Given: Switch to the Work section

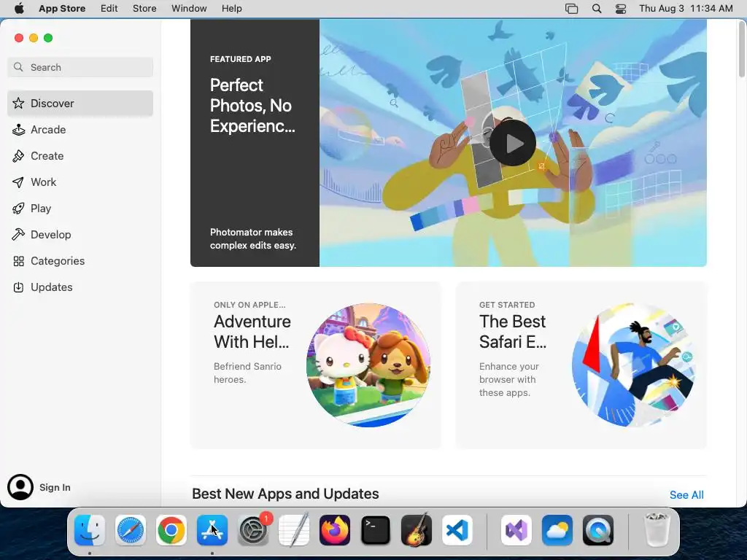Looking at the screenshot, I should [80, 182].
